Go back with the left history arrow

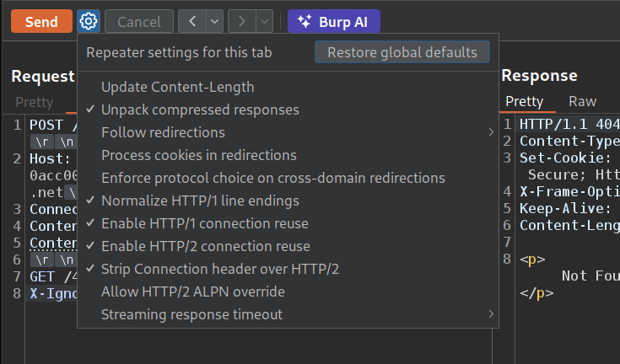pyautogui.click(x=192, y=21)
